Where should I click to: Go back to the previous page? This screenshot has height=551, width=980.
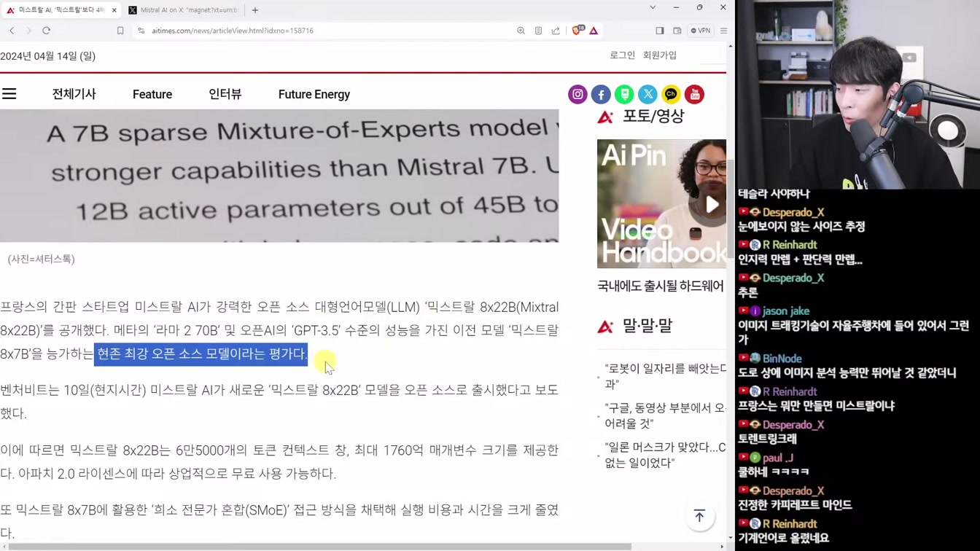(12, 31)
